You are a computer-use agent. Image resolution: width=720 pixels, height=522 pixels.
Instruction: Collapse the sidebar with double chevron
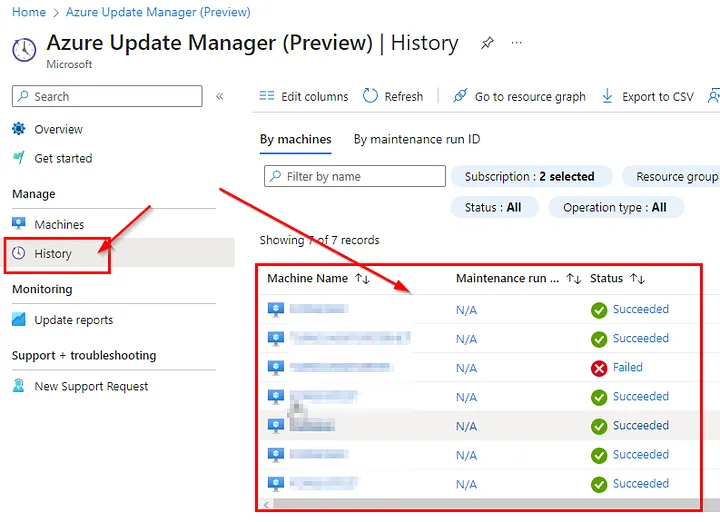tap(220, 97)
